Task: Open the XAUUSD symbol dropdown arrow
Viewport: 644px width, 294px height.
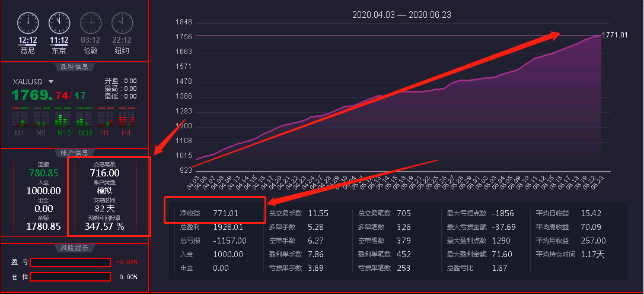Action: [x=51, y=82]
